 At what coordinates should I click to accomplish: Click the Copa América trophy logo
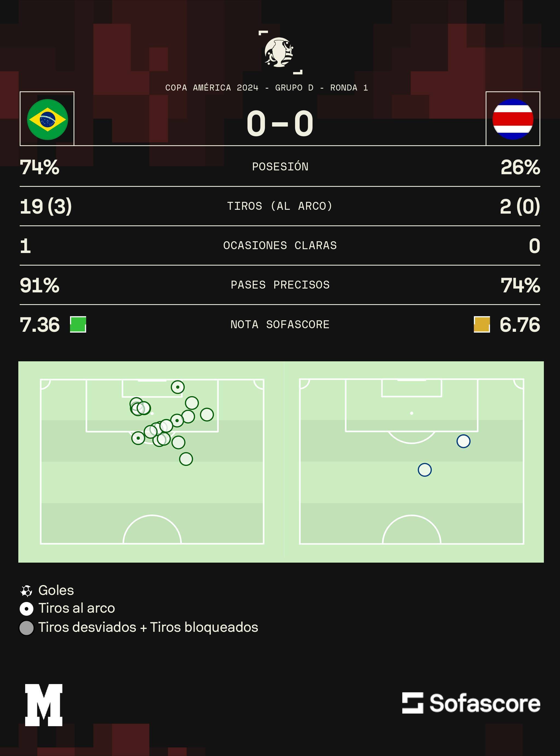[x=279, y=52]
